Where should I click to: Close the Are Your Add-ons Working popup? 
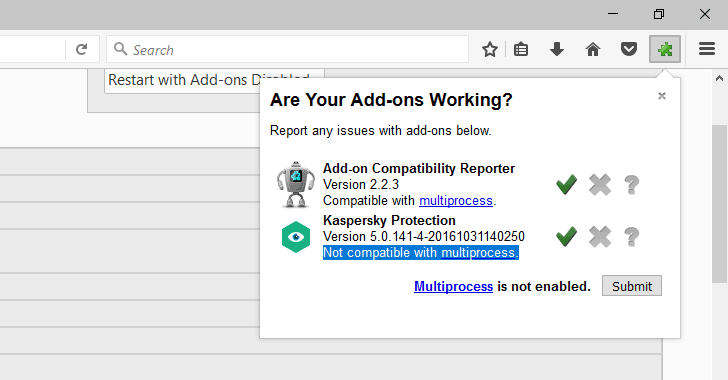point(662,96)
